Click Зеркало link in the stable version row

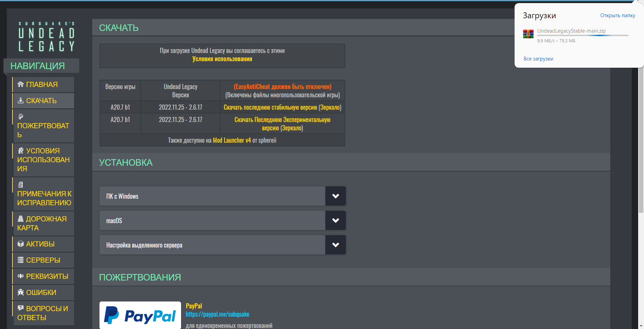pos(330,107)
